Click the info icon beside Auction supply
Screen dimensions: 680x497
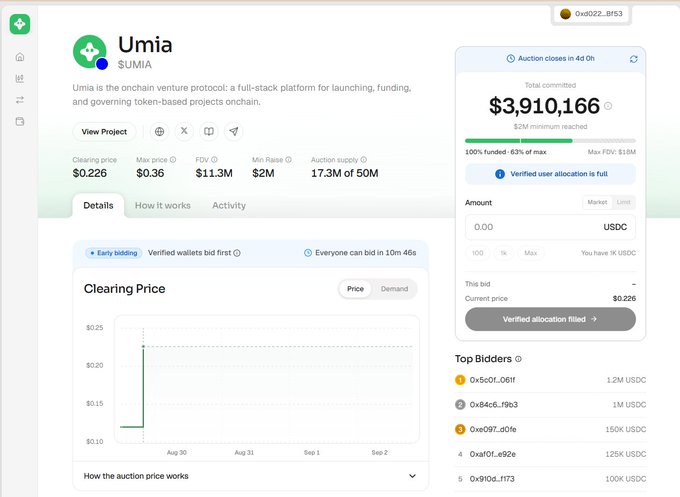coord(363,160)
